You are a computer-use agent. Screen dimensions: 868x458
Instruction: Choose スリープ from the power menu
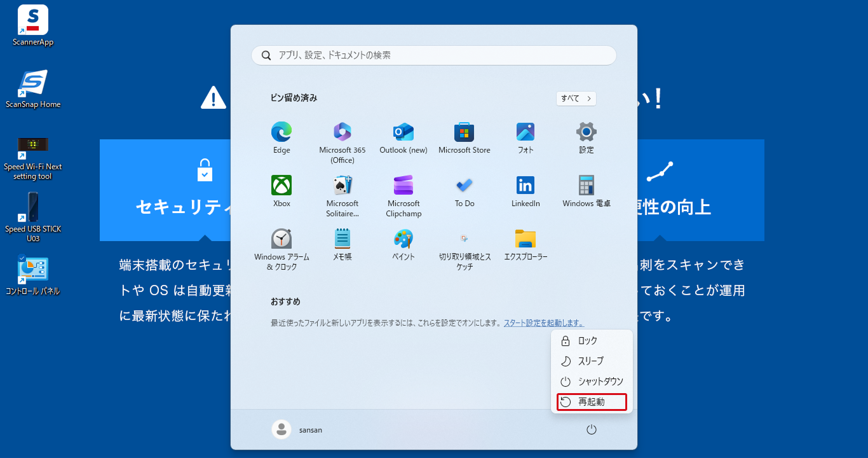tap(592, 361)
